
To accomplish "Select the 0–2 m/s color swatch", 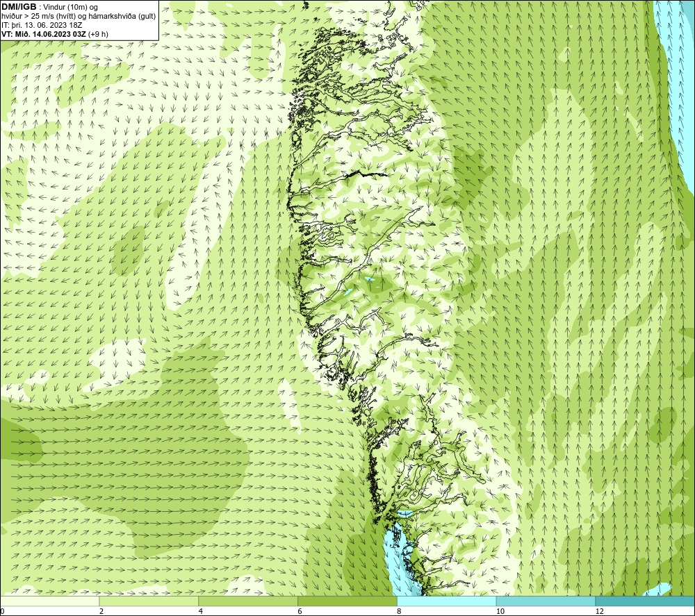I will 49,601.
